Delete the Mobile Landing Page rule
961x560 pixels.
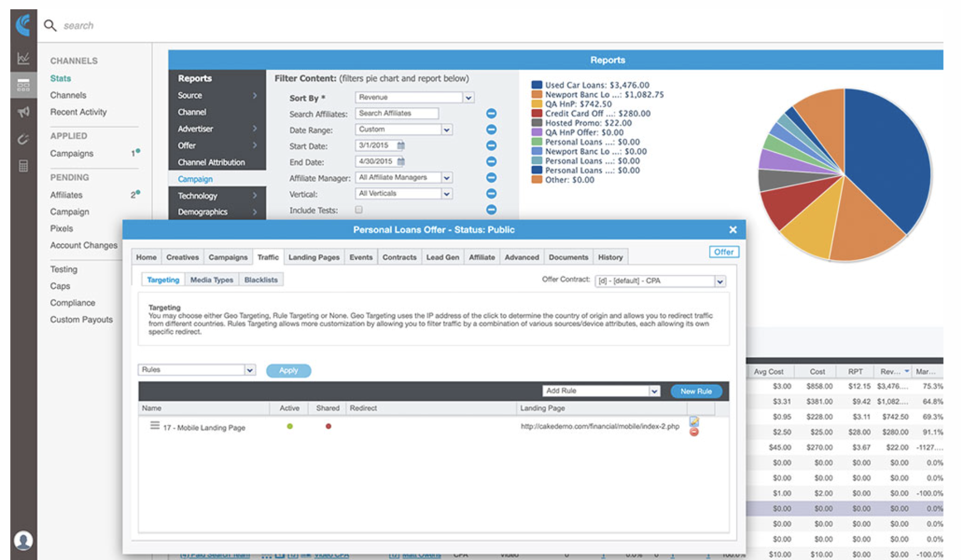point(694,432)
